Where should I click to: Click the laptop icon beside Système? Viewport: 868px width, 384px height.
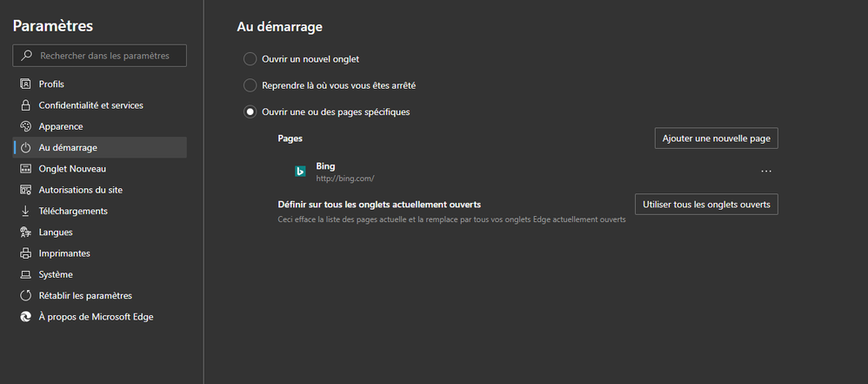[x=25, y=275]
